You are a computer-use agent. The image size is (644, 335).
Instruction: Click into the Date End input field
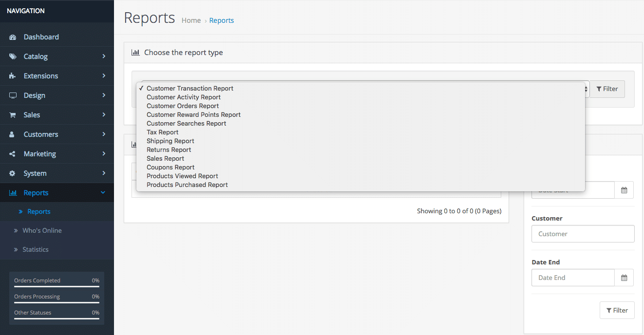[573, 278]
